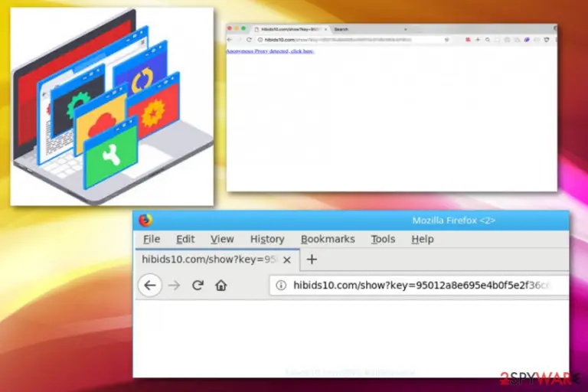Go to the Firefox home page icon
The width and height of the screenshot is (588, 392).
[220, 286]
